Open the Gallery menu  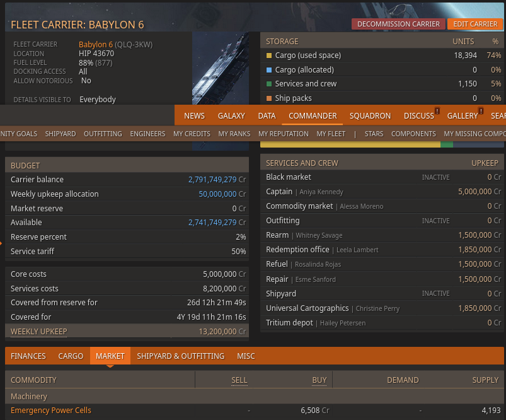pyautogui.click(x=462, y=115)
